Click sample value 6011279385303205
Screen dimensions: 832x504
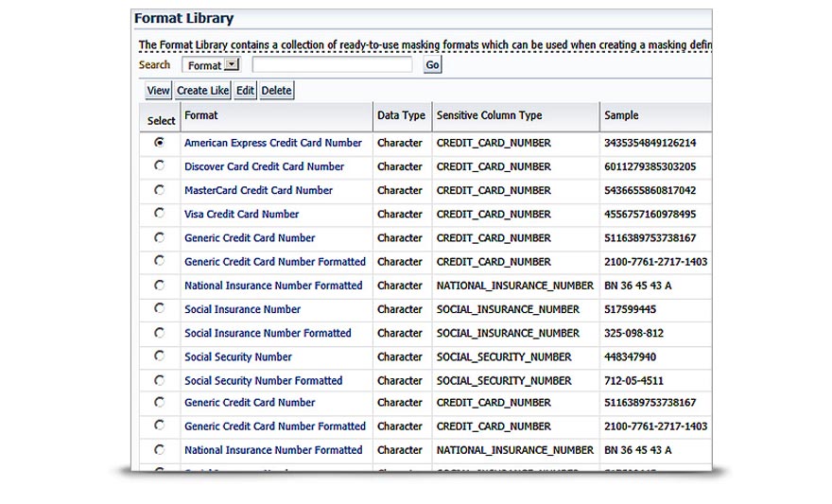[x=650, y=166]
